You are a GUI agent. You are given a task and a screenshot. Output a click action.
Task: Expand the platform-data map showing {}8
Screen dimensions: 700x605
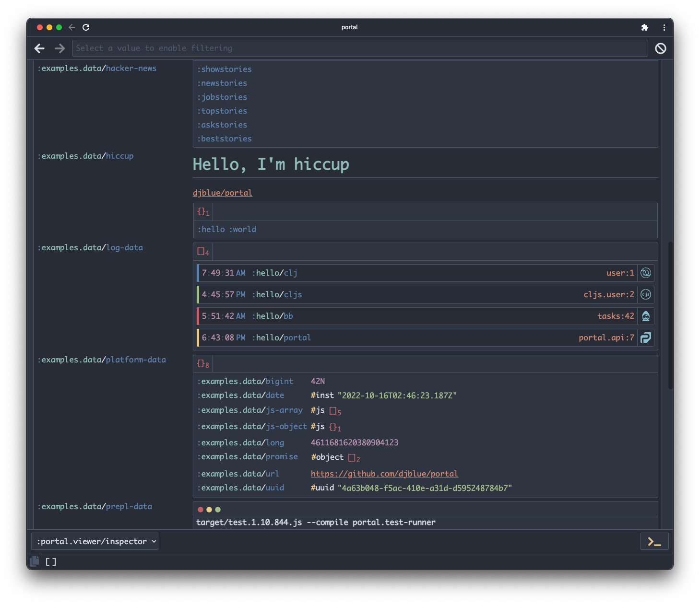coord(202,363)
